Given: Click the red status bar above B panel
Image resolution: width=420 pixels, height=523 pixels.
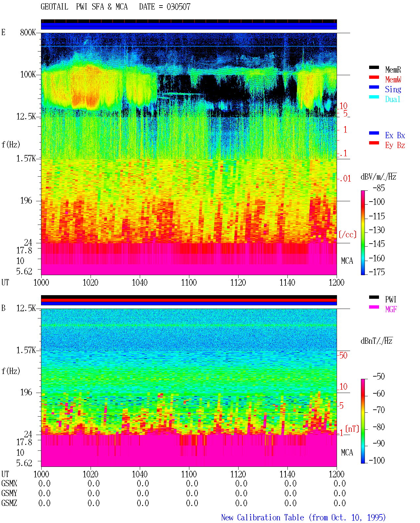Looking at the screenshot, I should tap(189, 300).
